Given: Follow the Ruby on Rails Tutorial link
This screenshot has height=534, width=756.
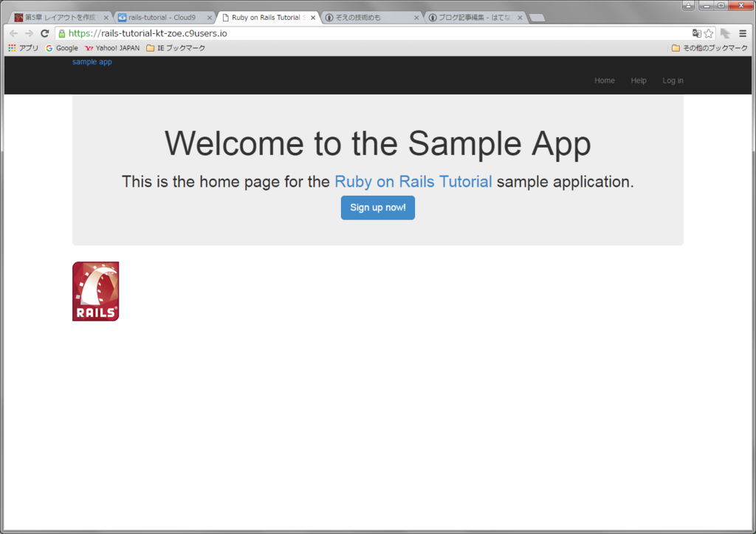Looking at the screenshot, I should (x=413, y=182).
